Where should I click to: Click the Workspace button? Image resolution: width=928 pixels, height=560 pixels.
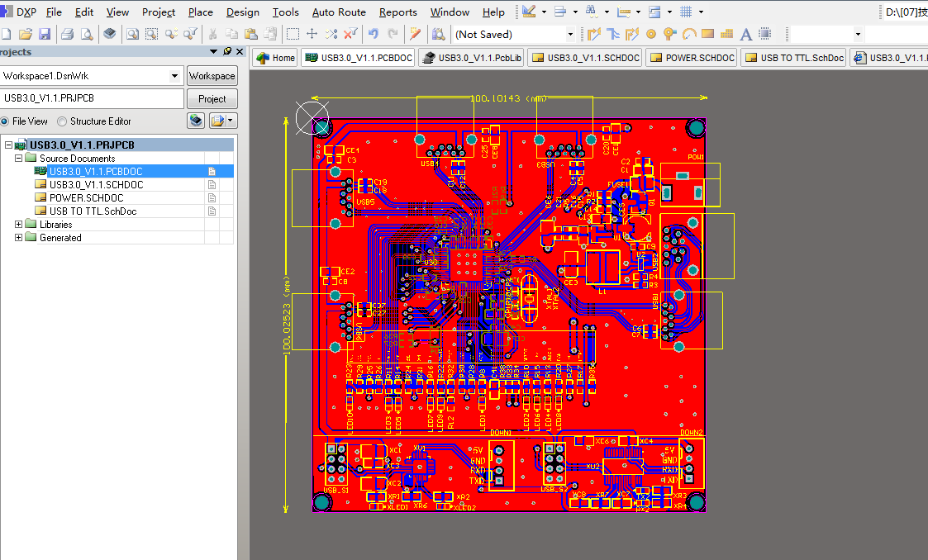point(212,76)
